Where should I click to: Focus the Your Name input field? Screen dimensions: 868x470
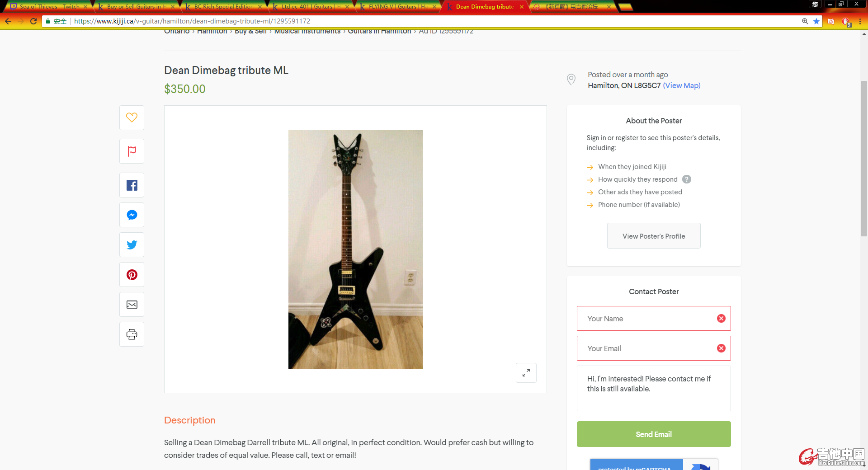654,319
